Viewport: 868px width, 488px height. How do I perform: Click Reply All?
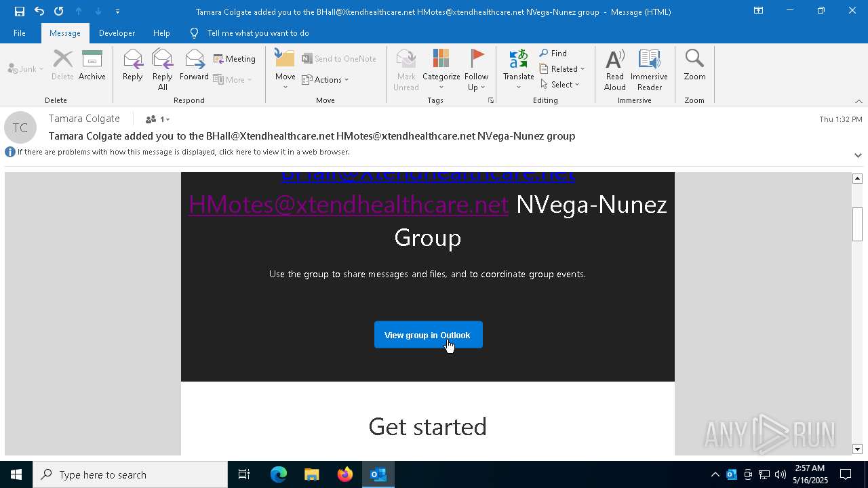(162, 70)
